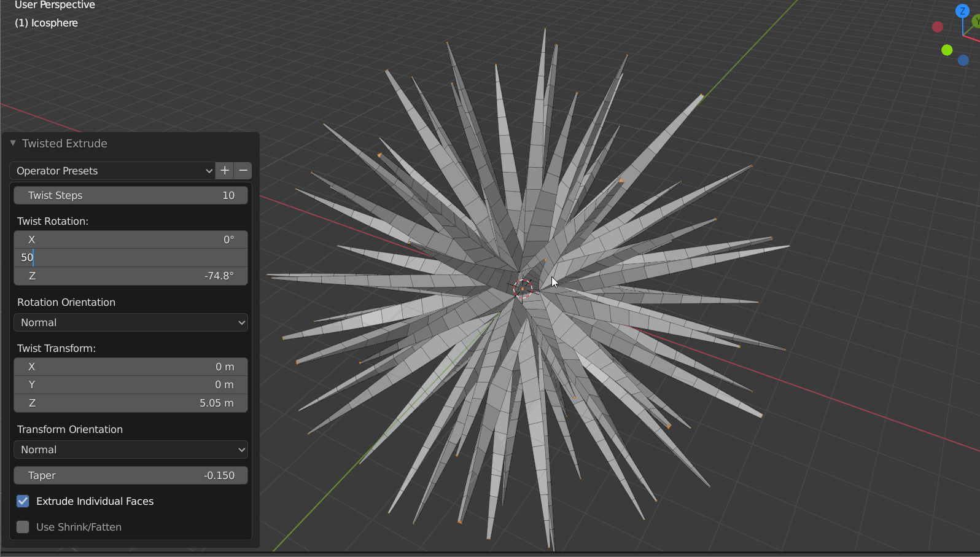Click the Twist Rotation Y field showing 50

pos(131,257)
